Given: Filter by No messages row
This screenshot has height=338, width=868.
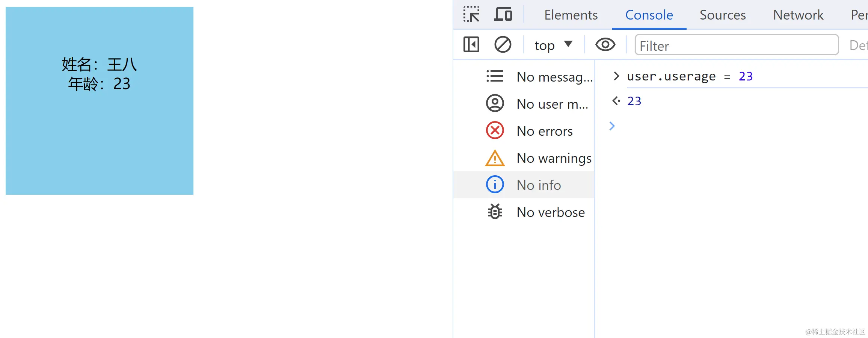Looking at the screenshot, I should pos(524,76).
